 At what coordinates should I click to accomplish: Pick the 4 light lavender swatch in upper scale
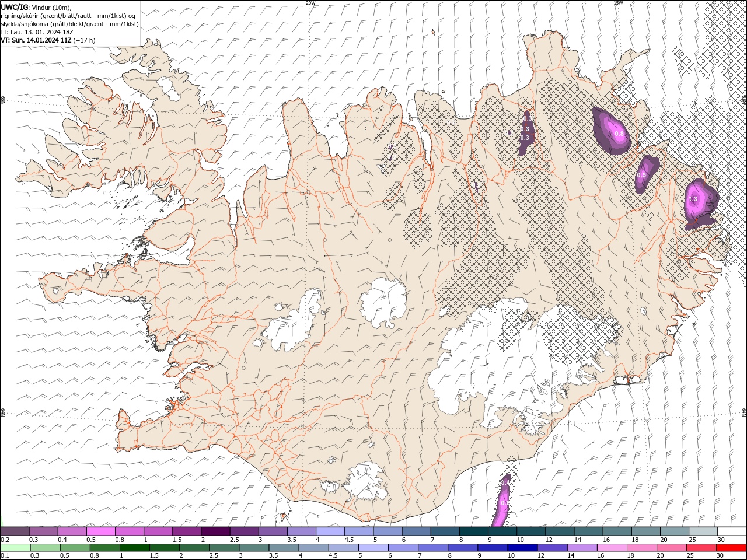(330, 531)
